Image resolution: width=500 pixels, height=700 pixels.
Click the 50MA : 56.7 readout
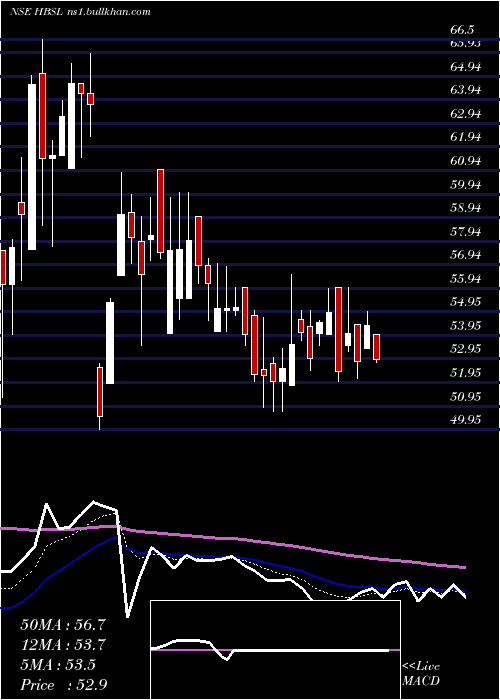(63, 625)
